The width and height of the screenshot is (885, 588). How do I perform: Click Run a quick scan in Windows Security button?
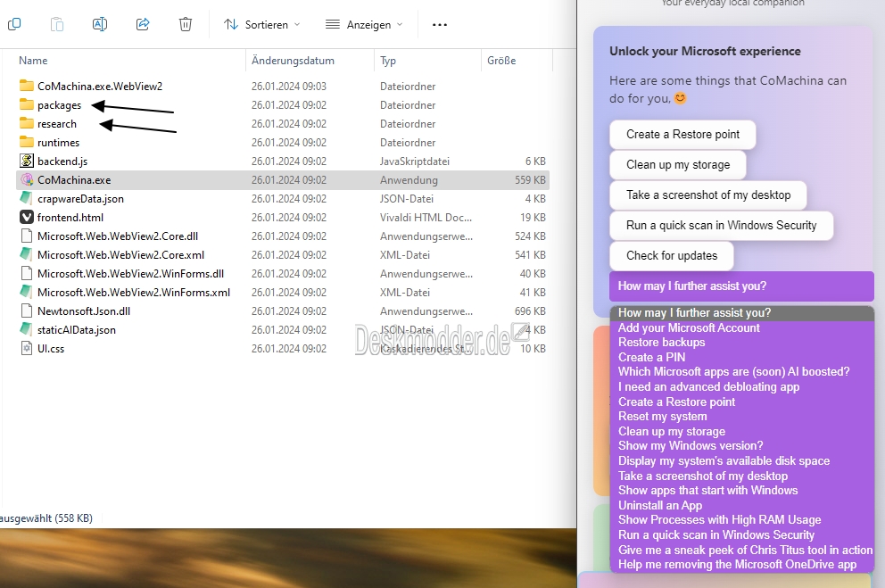pyautogui.click(x=722, y=225)
